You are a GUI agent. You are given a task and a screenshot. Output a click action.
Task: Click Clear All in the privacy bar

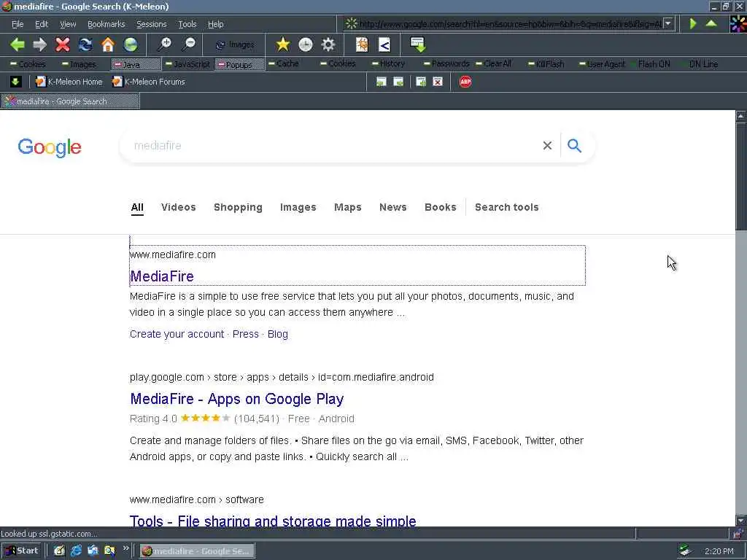click(494, 64)
